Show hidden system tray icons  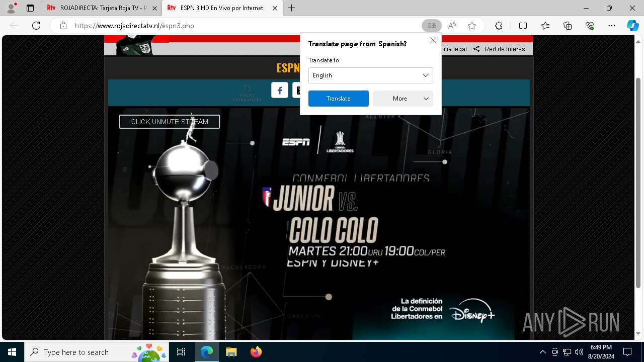pos(542,352)
